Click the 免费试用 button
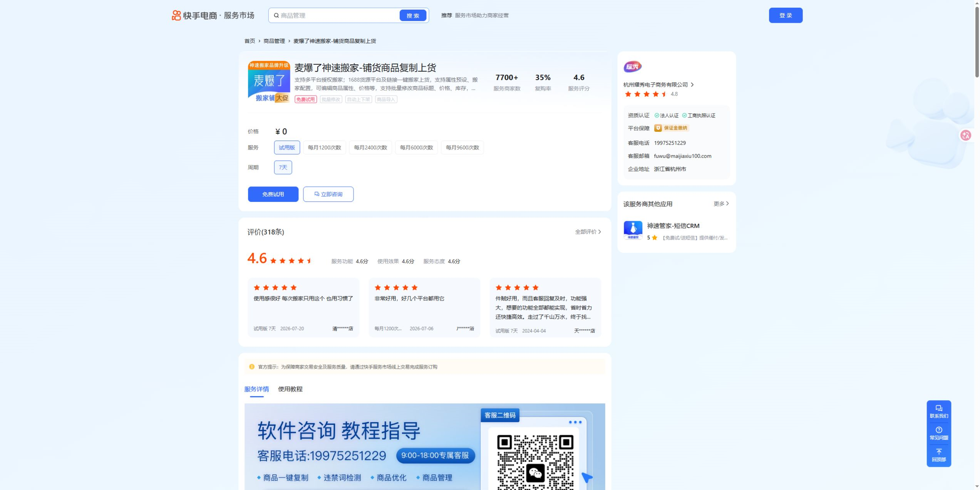This screenshot has width=980, height=490. pyautogui.click(x=273, y=194)
